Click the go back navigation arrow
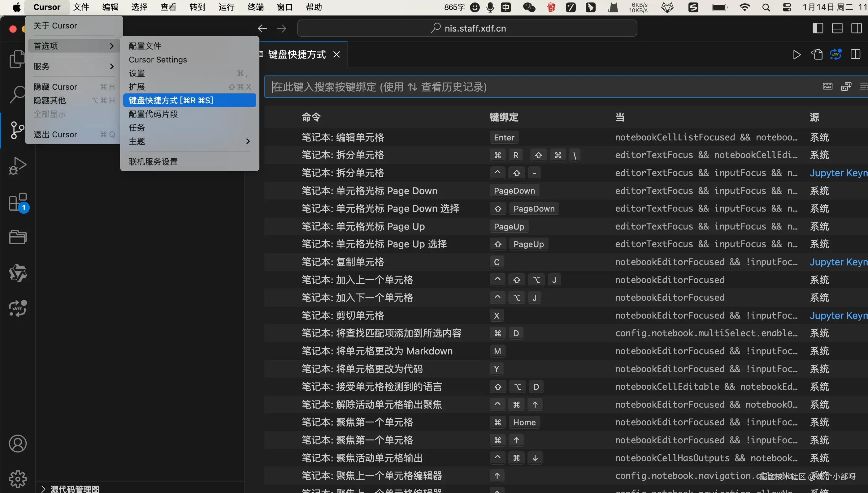 (x=262, y=28)
